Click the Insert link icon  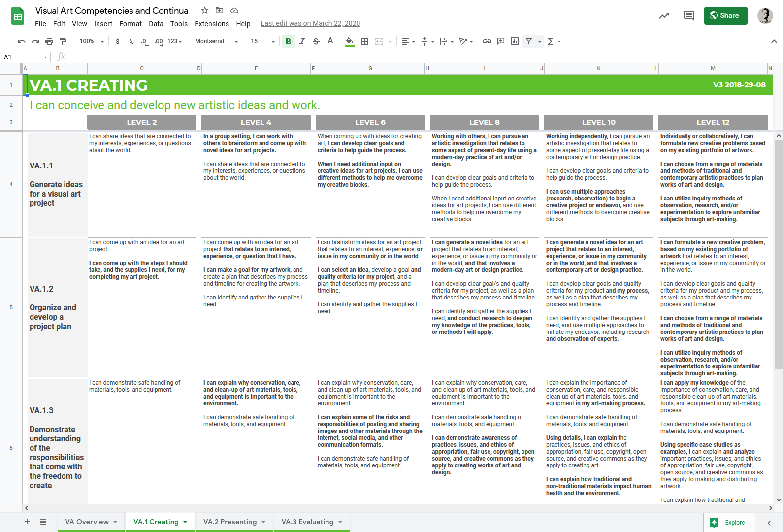click(x=487, y=41)
